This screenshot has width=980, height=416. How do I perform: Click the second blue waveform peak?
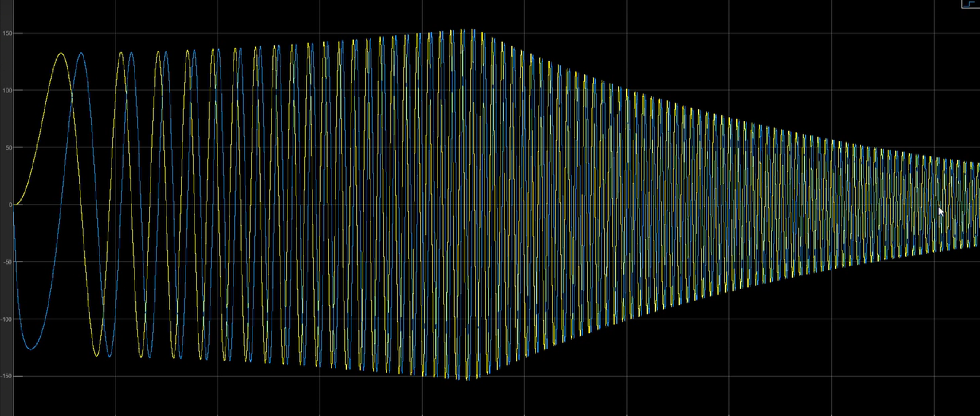[131, 52]
